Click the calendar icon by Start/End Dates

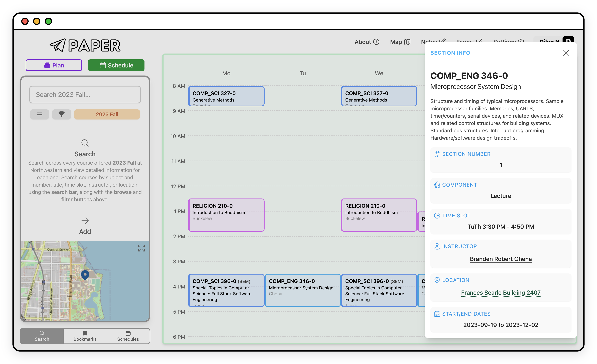[437, 314]
